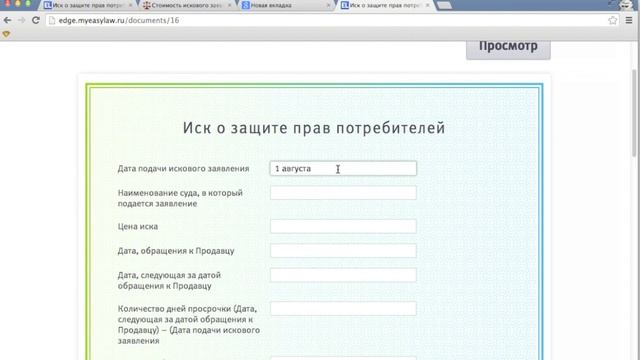Switch to the Стоимость искового tab
This screenshot has height=360, width=640.
click(x=186, y=5)
